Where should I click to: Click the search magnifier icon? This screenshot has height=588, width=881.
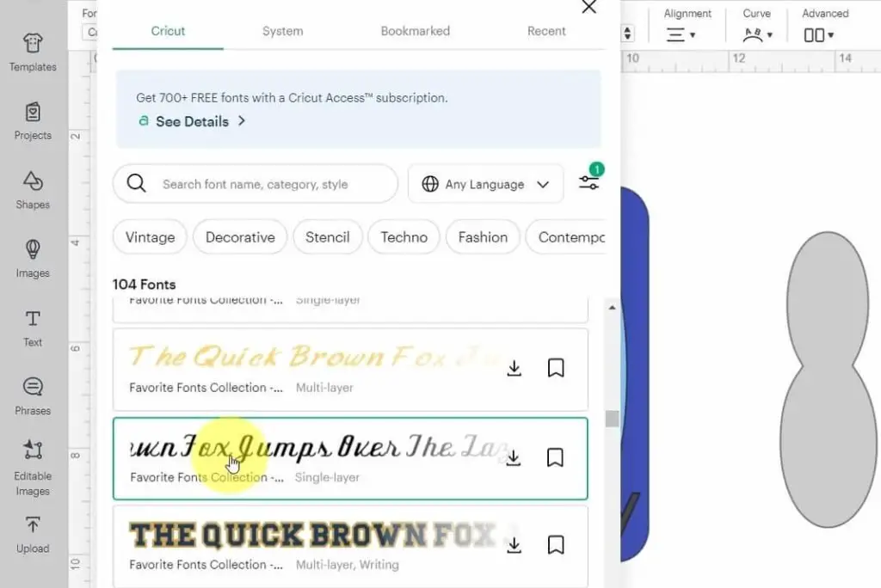click(136, 183)
